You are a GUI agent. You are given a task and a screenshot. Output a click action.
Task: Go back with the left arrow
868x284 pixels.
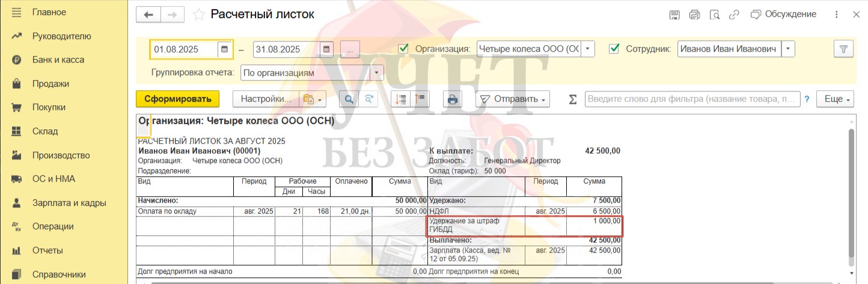tap(148, 14)
